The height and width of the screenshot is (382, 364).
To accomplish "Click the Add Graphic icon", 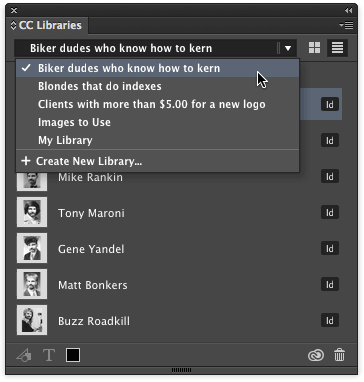I will (24, 355).
